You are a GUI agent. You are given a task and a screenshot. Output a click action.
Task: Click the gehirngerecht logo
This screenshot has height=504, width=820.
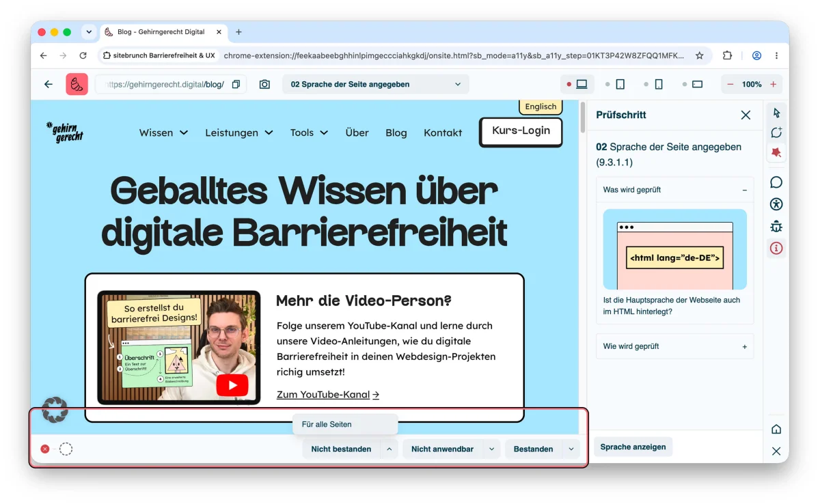pos(65,132)
